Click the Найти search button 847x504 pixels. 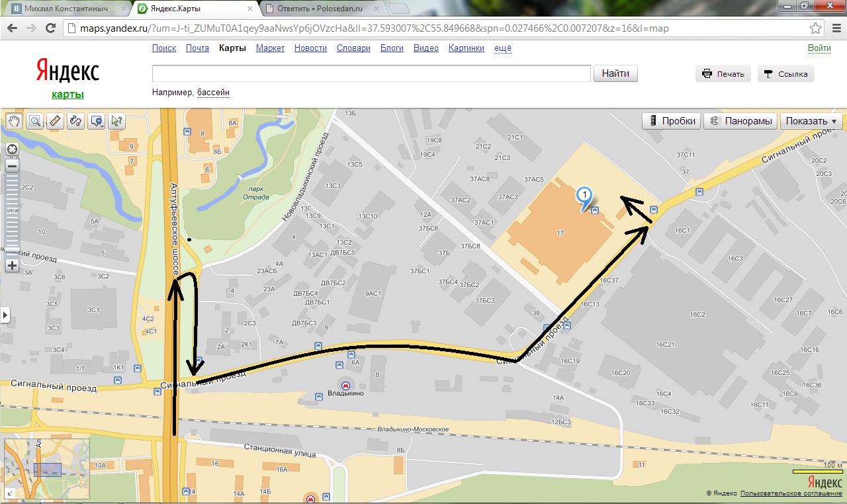tap(615, 73)
